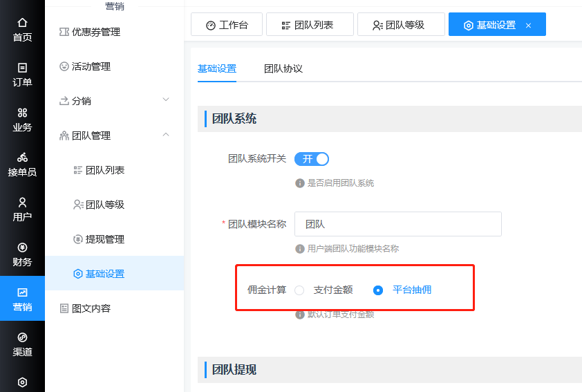Open 优惠券管理 menu item
Viewport: 582px width, 392px height.
[95, 32]
